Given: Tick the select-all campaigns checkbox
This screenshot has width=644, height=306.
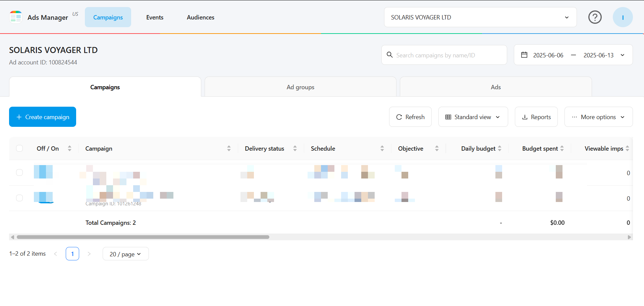Looking at the screenshot, I should pyautogui.click(x=19, y=148).
